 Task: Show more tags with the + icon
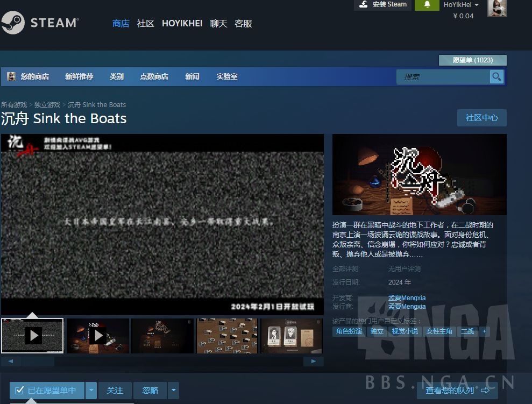pos(484,331)
